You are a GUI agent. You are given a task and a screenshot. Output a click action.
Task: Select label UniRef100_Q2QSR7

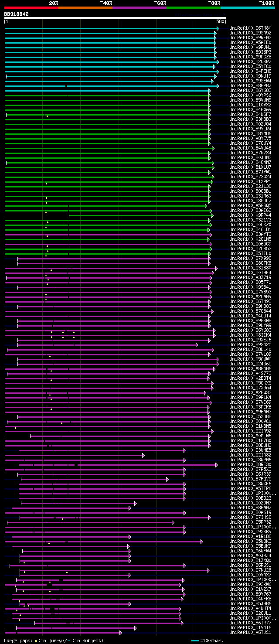pos(250,62)
